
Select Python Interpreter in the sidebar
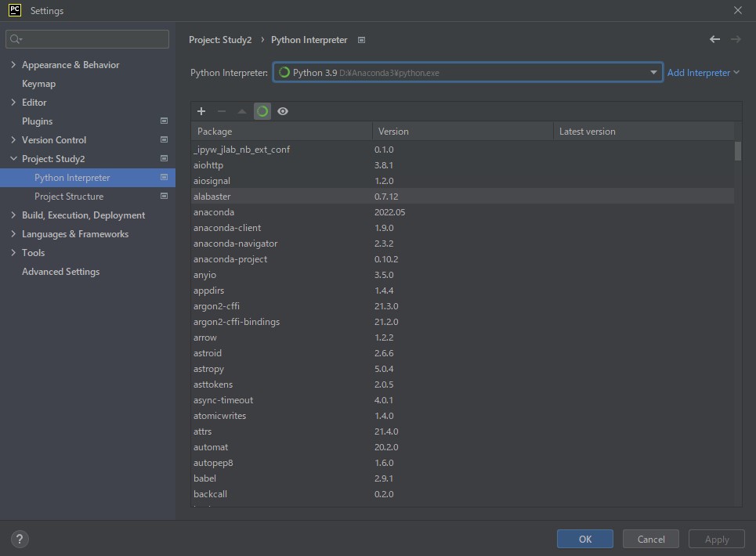pyautogui.click(x=88, y=177)
